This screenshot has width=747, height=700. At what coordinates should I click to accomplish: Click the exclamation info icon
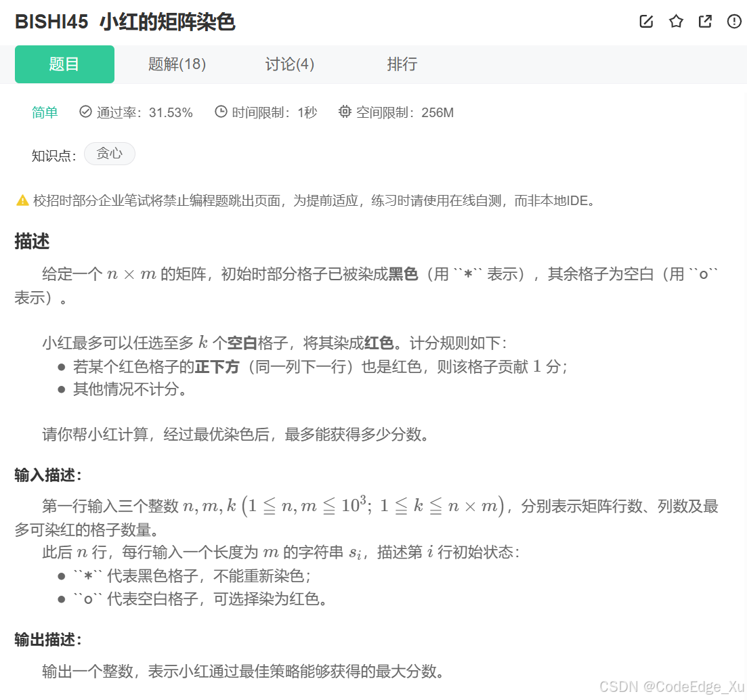coord(733,21)
